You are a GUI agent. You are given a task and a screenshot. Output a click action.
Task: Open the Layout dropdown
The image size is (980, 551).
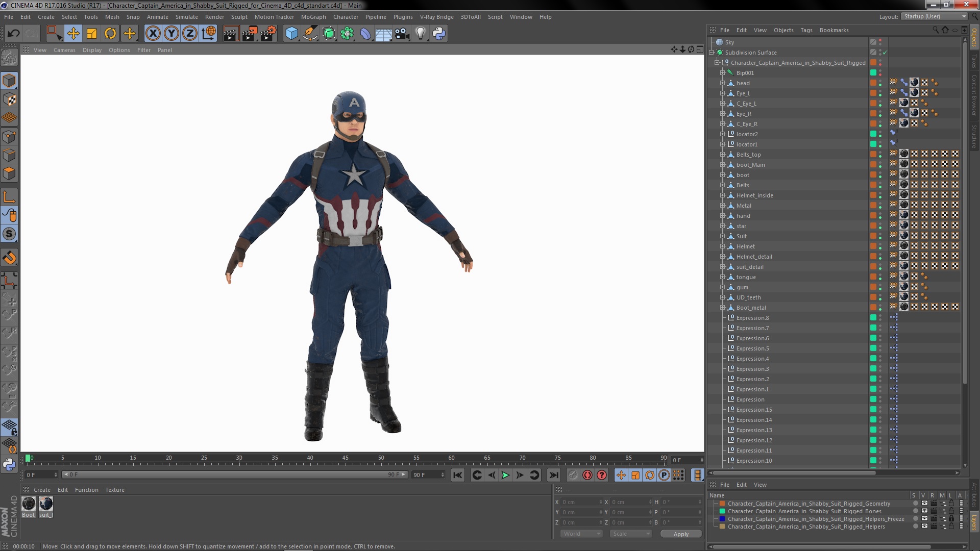[934, 16]
